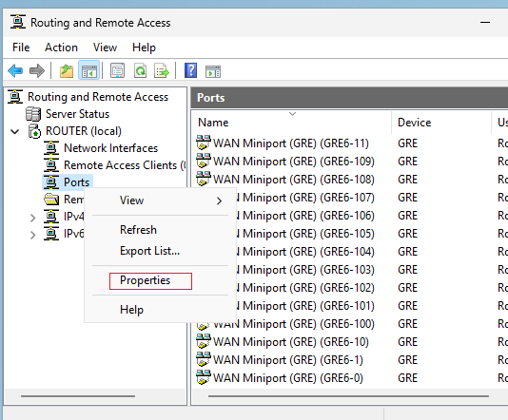Click the Export List toolbar icon
Viewport: 508px width, 420px height.
[x=162, y=71]
